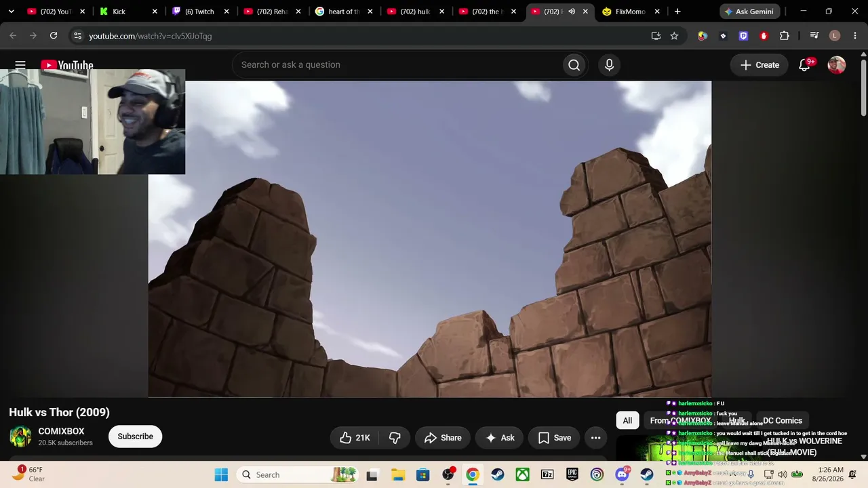This screenshot has width=868, height=488.
Task: Click the Windows taskbar Search box
Action: pos(299,474)
